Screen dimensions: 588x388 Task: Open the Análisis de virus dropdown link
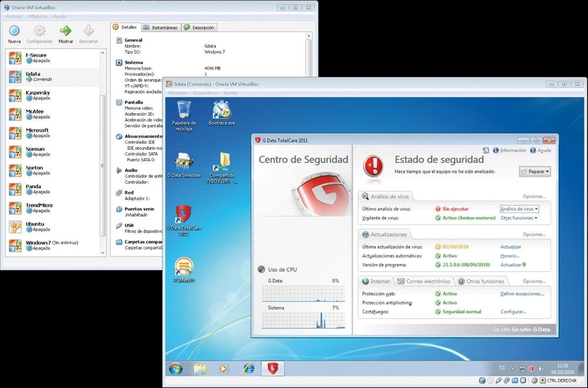coord(519,209)
